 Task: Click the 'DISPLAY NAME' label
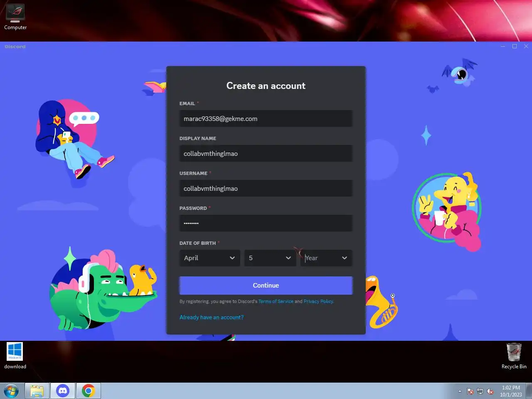[198, 138]
